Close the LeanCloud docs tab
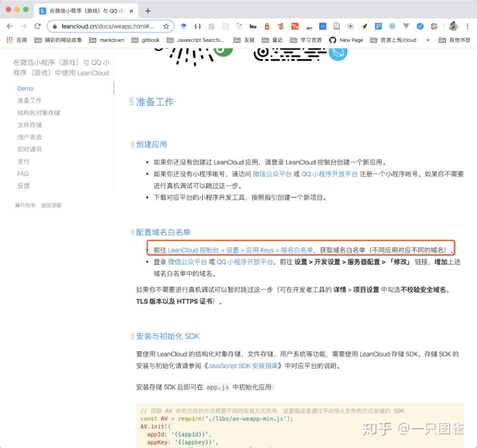477x448 pixels. tap(131, 11)
